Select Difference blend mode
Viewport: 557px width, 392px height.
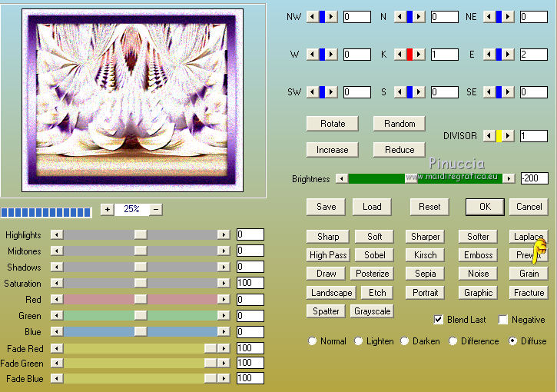point(453,341)
